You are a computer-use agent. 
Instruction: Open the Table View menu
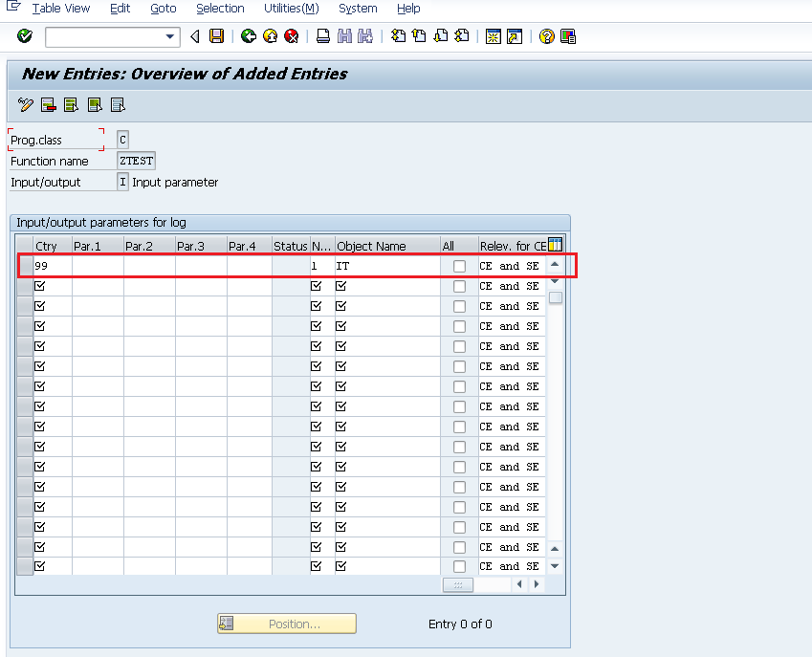pyautogui.click(x=60, y=9)
